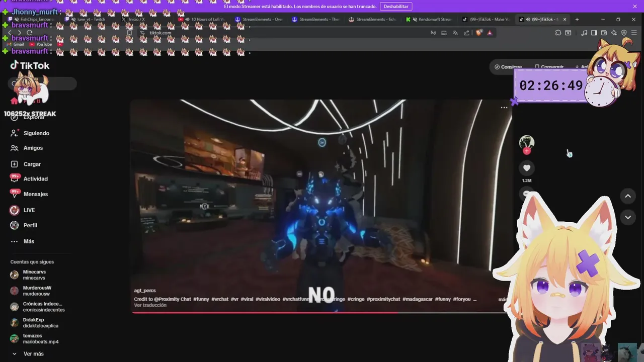Screen dimensions: 644x362
Task: Open Mensajes inbox
Action: coord(29,194)
